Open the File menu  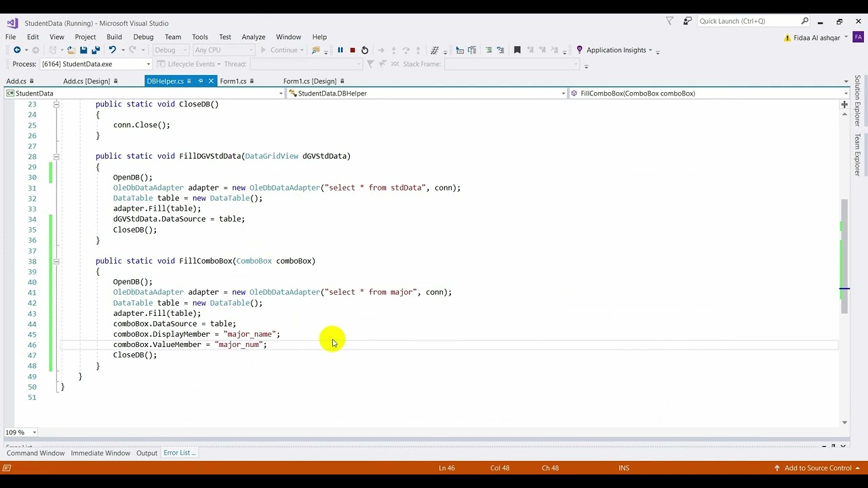11,37
